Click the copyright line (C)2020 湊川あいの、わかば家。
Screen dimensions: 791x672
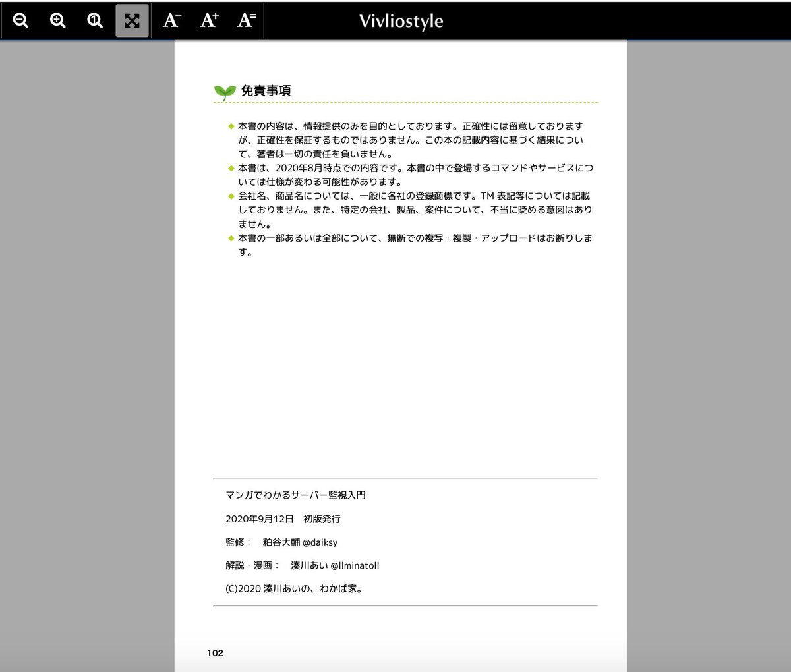point(294,588)
